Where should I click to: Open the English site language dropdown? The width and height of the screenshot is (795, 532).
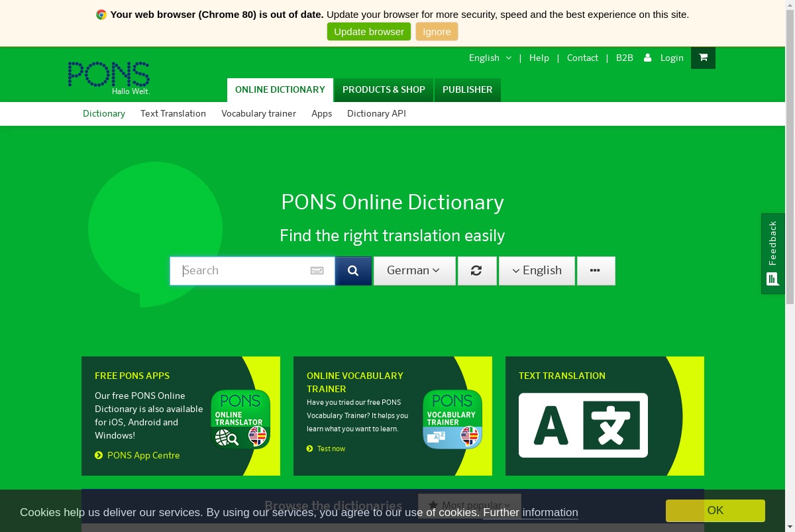coord(490,58)
